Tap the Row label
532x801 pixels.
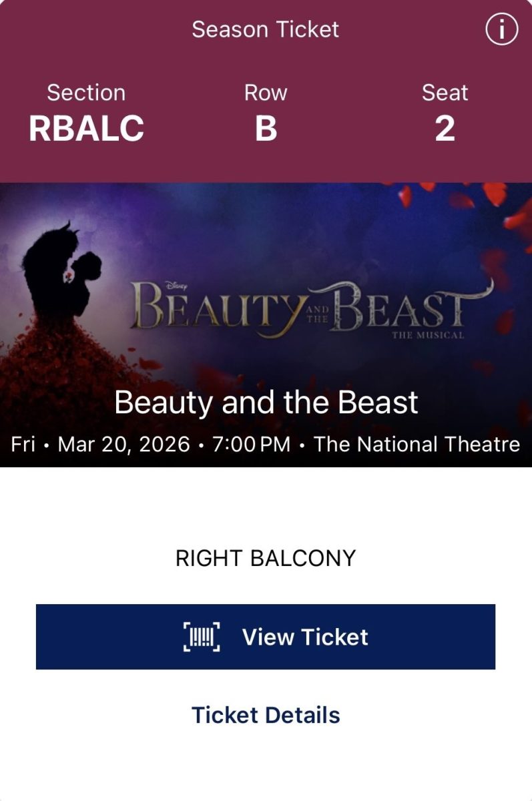click(266, 93)
